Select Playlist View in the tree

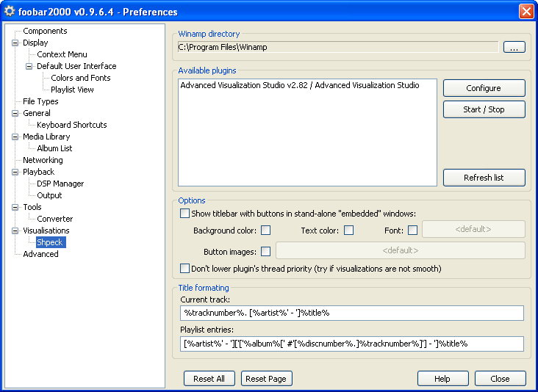tap(72, 90)
